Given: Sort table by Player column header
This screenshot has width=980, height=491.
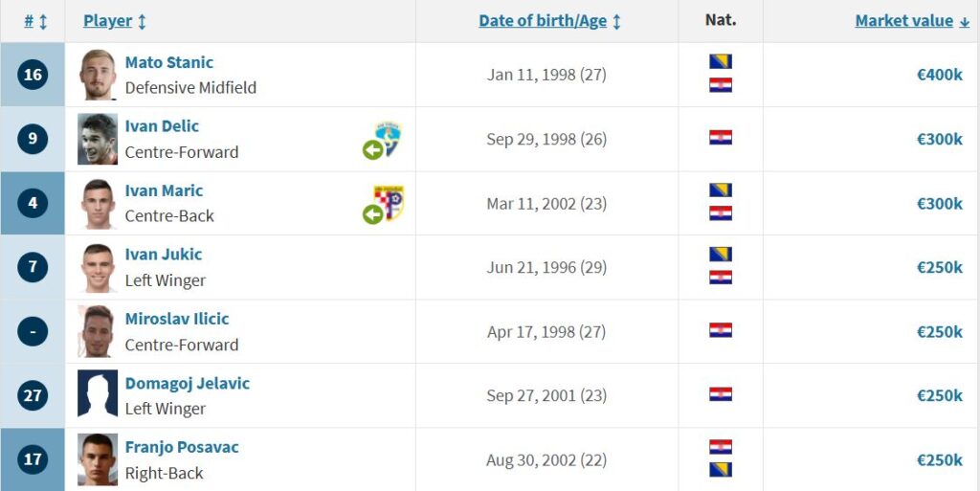Looking at the screenshot, I should 115,21.
